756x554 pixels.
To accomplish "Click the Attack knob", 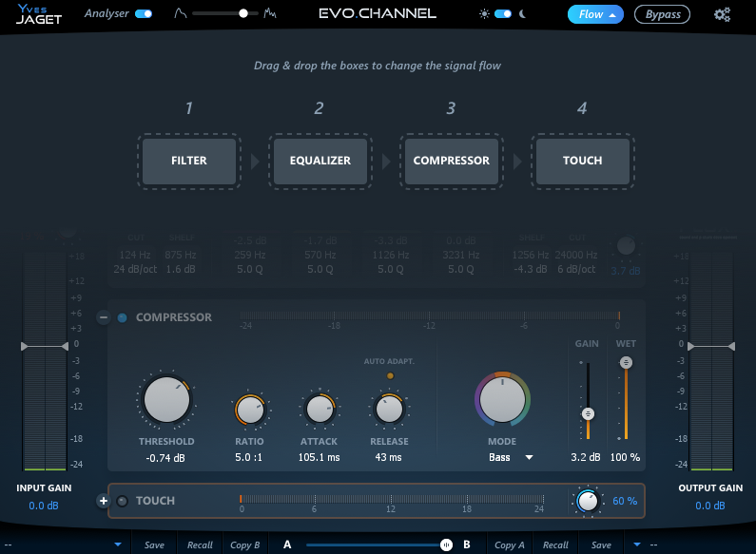I will tap(320, 410).
